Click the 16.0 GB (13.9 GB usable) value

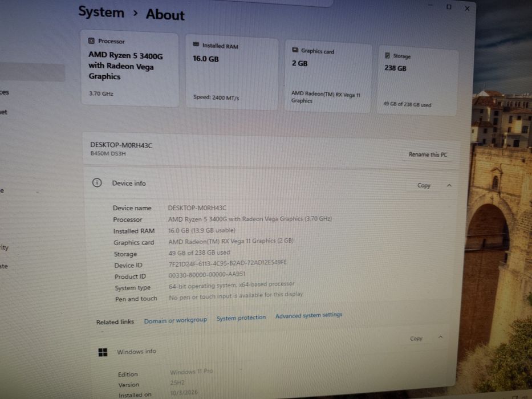[x=202, y=230]
